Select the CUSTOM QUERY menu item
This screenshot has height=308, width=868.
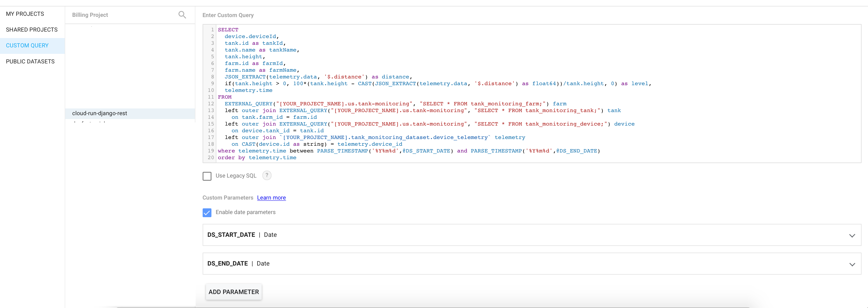coord(27,46)
